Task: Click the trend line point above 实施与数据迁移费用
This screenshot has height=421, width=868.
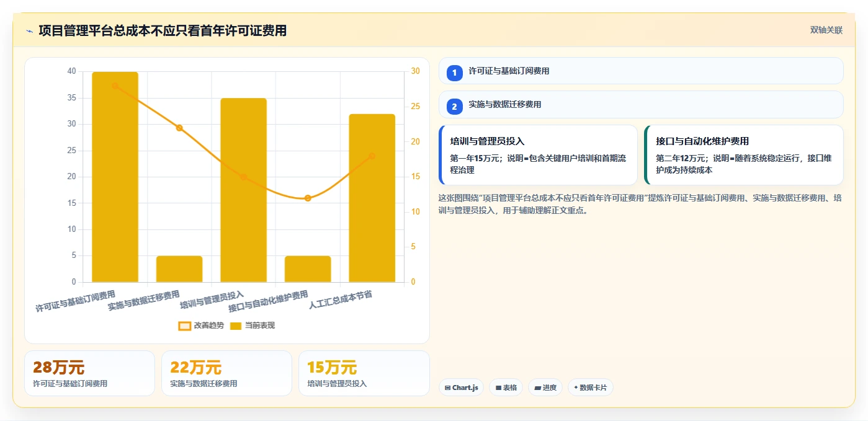Action: click(x=179, y=128)
